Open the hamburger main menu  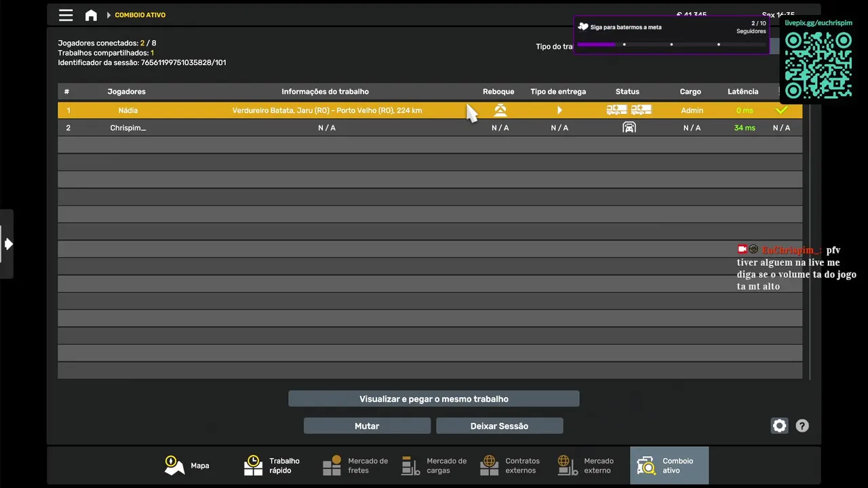tap(66, 15)
